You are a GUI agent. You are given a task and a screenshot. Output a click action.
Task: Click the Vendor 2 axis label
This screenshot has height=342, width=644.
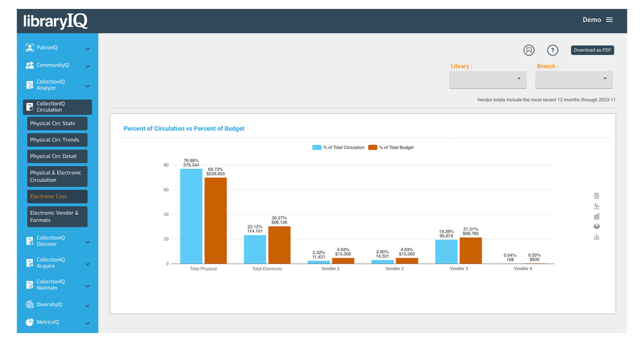pos(394,269)
